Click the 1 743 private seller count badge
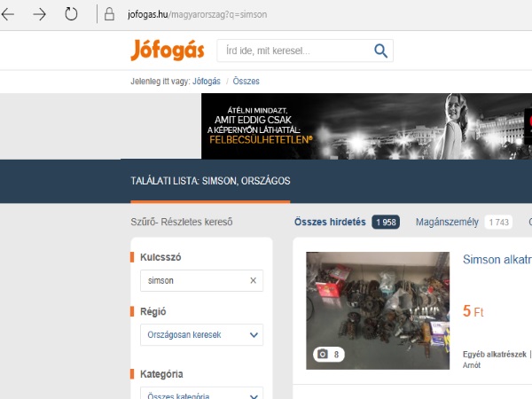 tap(498, 223)
